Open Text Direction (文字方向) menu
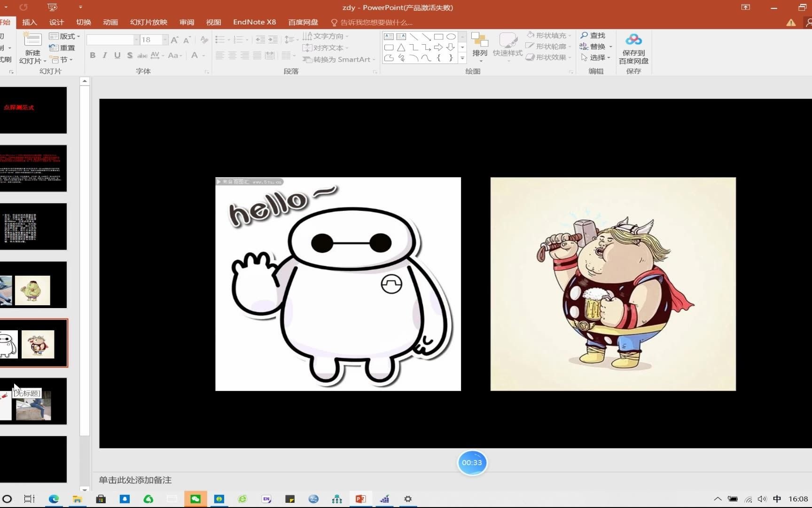This screenshot has height=508, width=812. pos(326,36)
